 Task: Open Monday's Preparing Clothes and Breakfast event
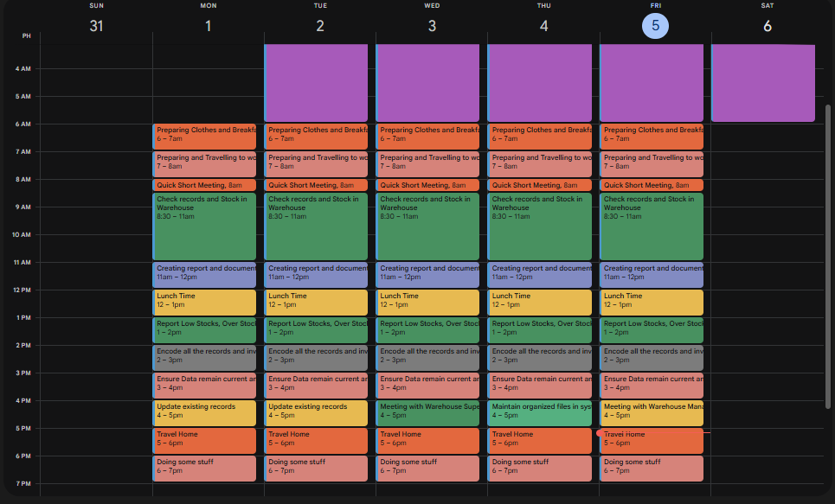pyautogui.click(x=204, y=137)
